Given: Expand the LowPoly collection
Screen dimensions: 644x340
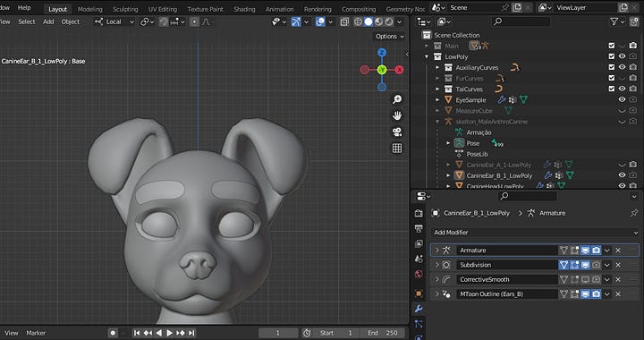Looking at the screenshot, I should coord(427,56).
